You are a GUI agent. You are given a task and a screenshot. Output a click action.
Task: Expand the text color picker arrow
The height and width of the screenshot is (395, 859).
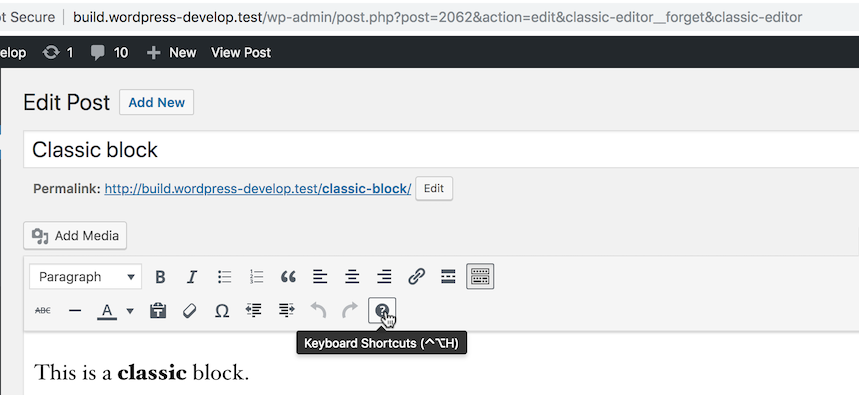[130, 311]
